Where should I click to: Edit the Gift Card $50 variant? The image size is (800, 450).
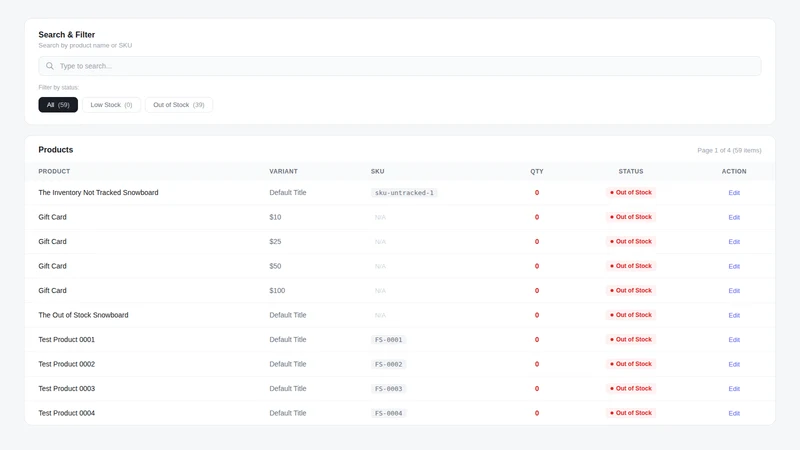(734, 266)
